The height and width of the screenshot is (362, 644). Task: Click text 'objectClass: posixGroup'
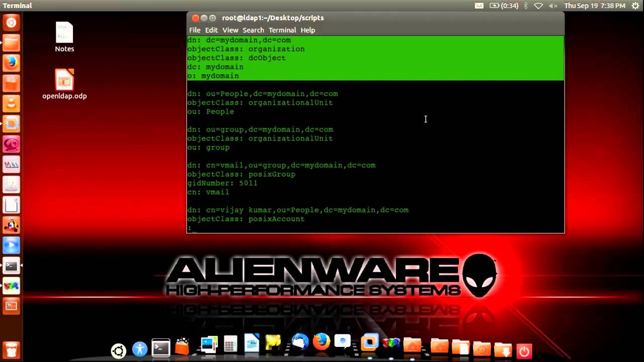[x=242, y=174]
